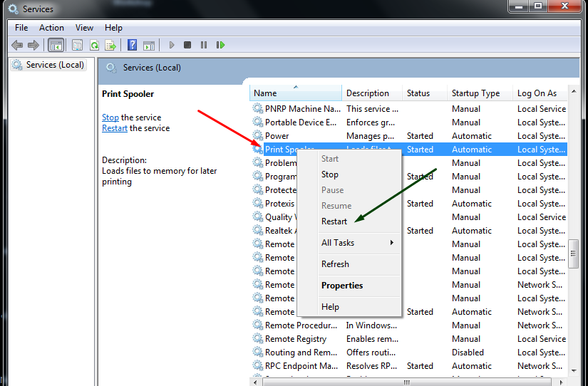
Task: Maximize the Services window
Action: [x=538, y=6]
